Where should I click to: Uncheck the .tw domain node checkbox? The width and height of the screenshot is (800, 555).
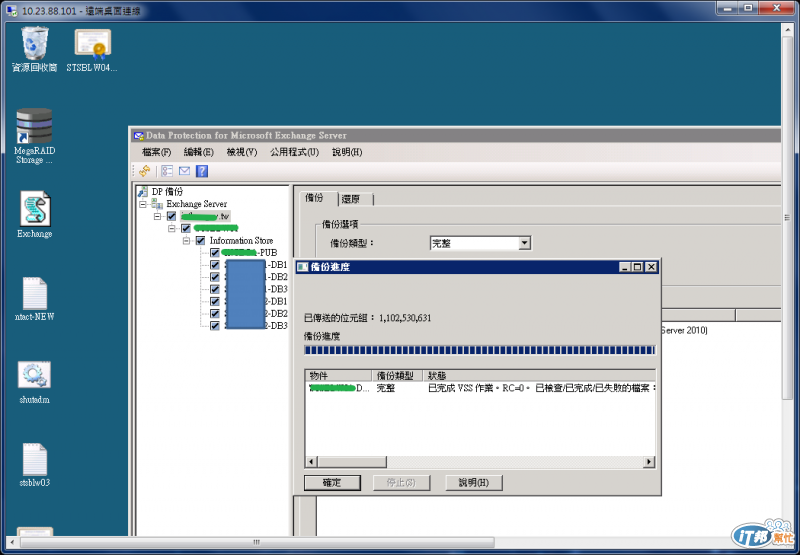pos(171,216)
